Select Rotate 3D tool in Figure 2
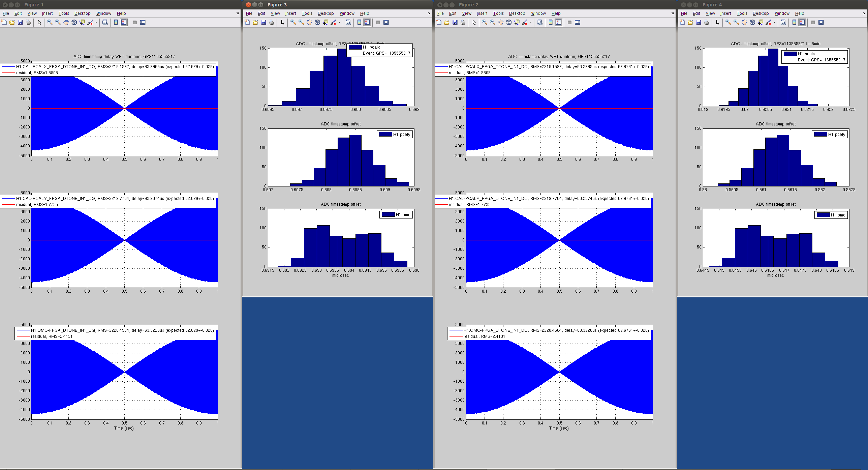868x470 pixels. [x=509, y=22]
